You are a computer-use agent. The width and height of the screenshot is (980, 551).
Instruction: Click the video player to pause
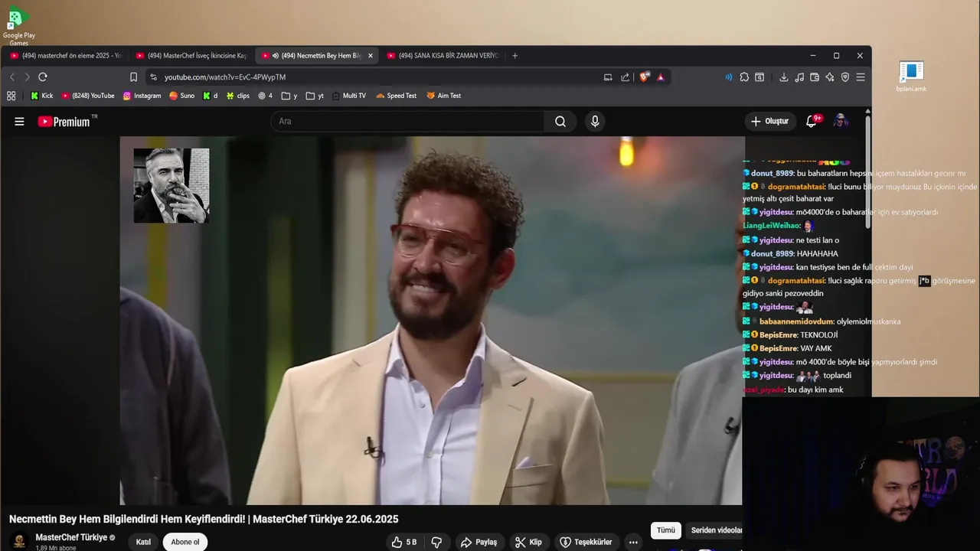point(431,321)
